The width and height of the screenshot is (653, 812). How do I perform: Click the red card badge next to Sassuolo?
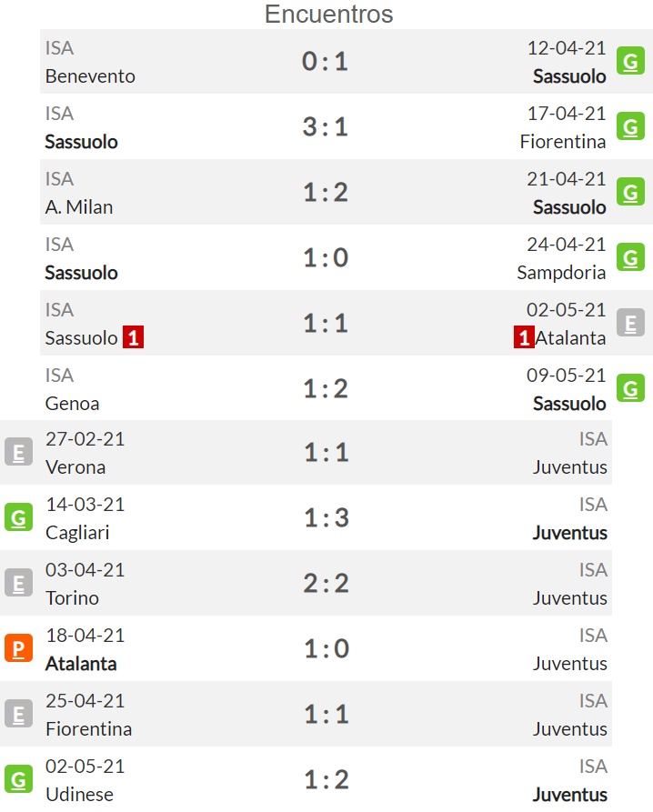pos(133,337)
